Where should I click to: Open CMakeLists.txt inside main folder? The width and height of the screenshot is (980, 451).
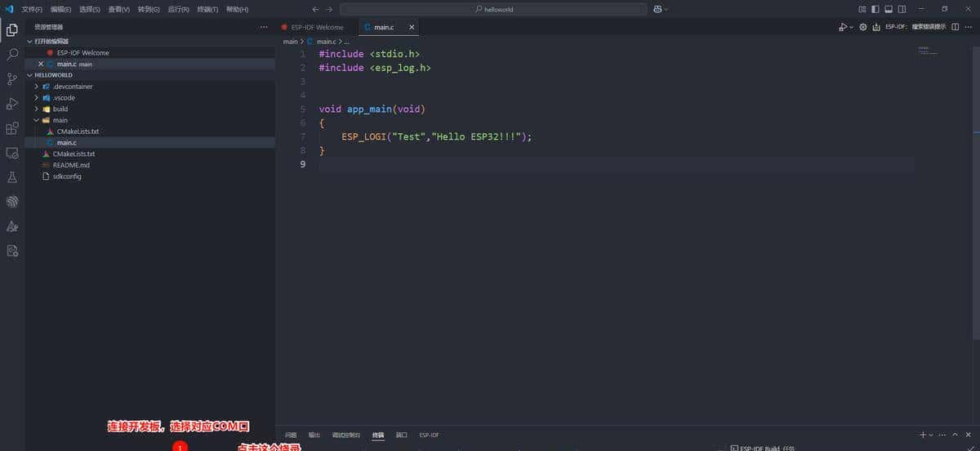(x=149, y=131)
